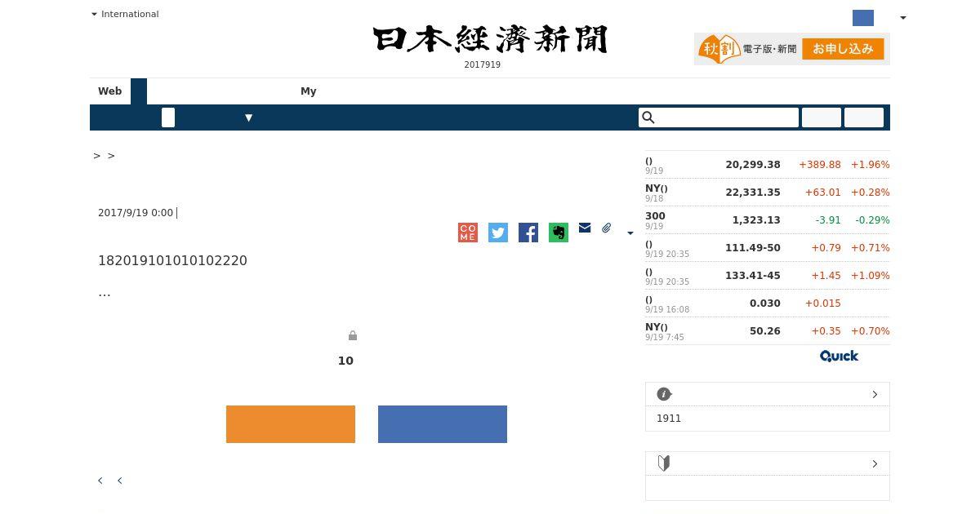Open the autumn discount orange badge

(719, 49)
